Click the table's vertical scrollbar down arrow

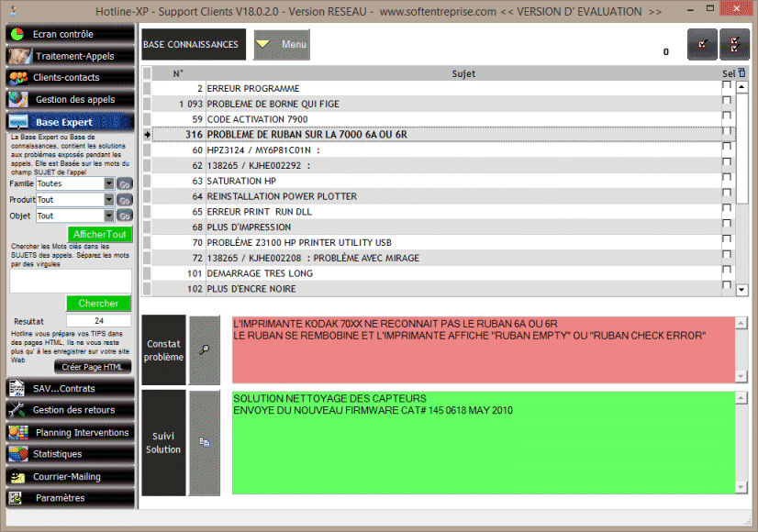pyautogui.click(x=741, y=290)
